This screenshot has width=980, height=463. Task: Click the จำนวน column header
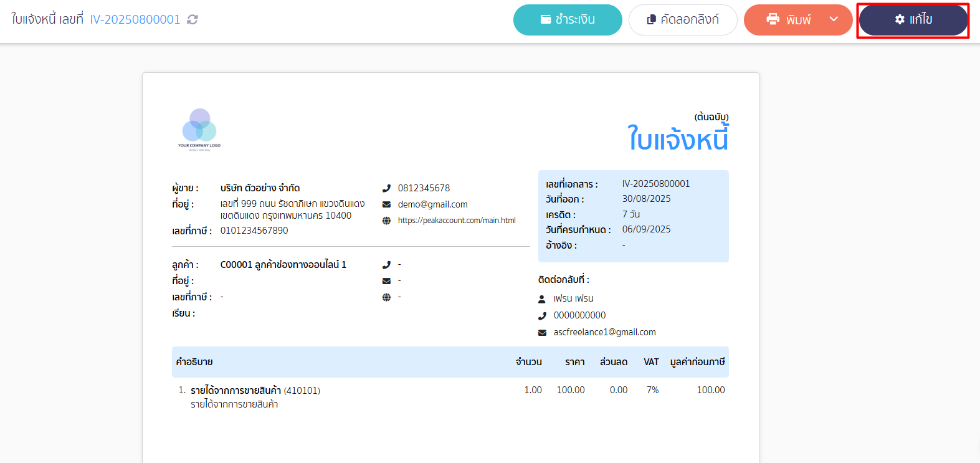point(529,362)
